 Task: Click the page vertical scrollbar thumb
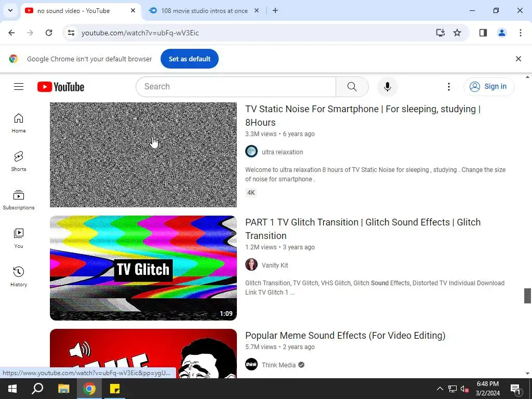(x=527, y=296)
